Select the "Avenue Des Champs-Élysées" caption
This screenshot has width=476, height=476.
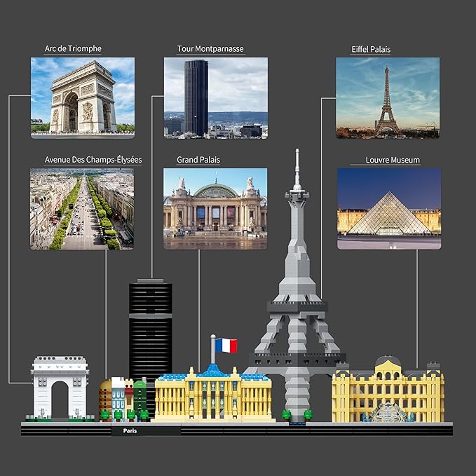point(93,160)
